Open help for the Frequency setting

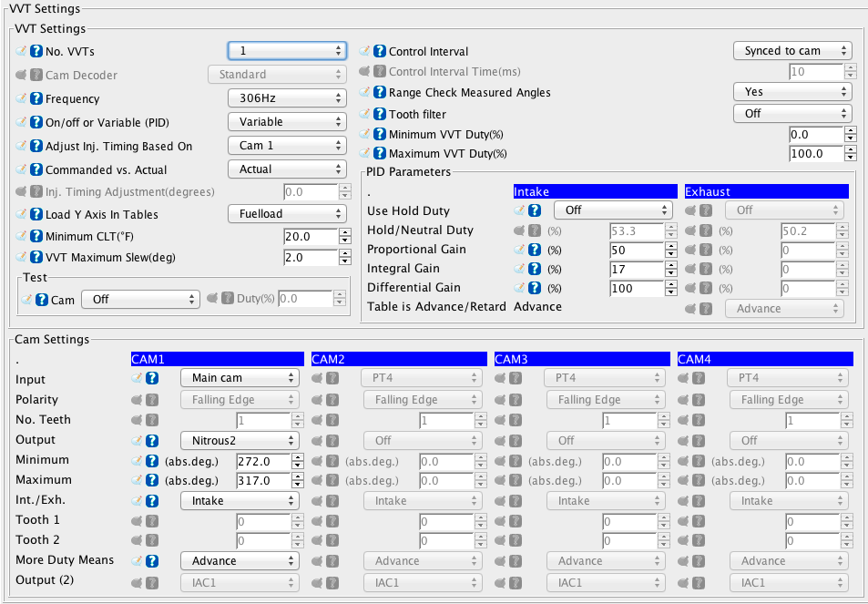(36, 98)
